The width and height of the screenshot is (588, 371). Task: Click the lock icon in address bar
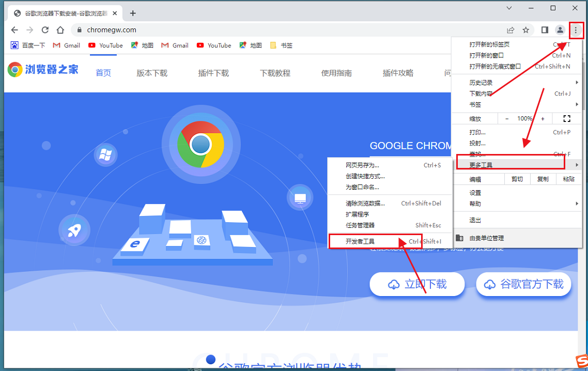tap(79, 30)
